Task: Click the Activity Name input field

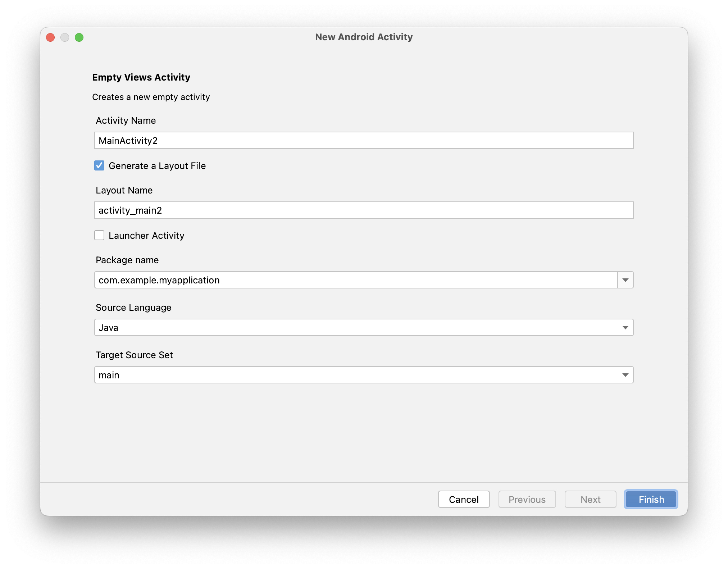Action: [364, 140]
